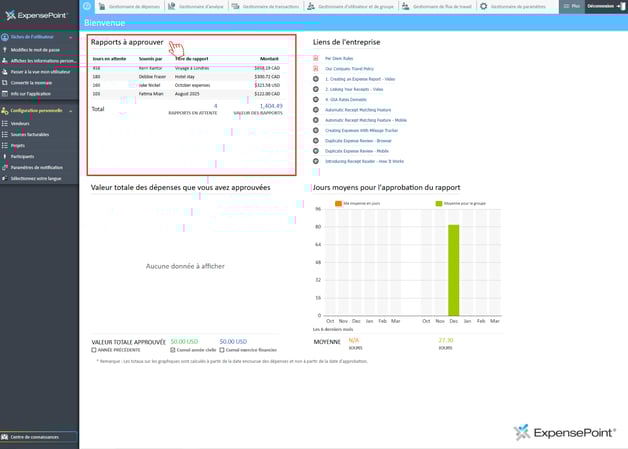Viewport: 628px width, 449px height.
Task: Open Paramètres de notification
Action: point(36,167)
